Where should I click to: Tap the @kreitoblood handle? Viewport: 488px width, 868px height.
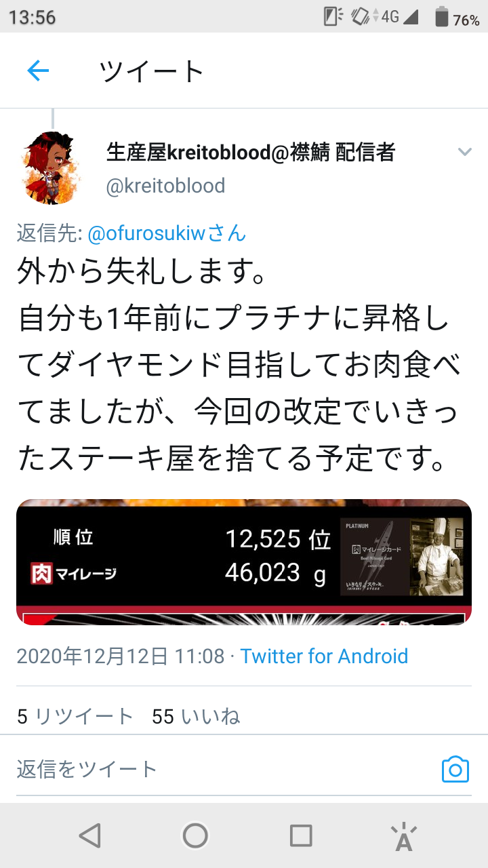[x=165, y=186]
